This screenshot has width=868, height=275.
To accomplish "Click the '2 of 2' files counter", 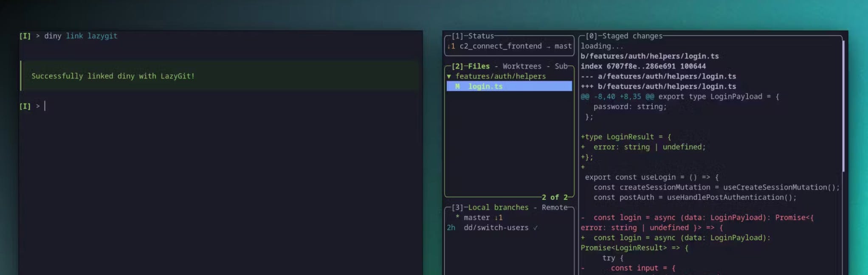I will (554, 197).
